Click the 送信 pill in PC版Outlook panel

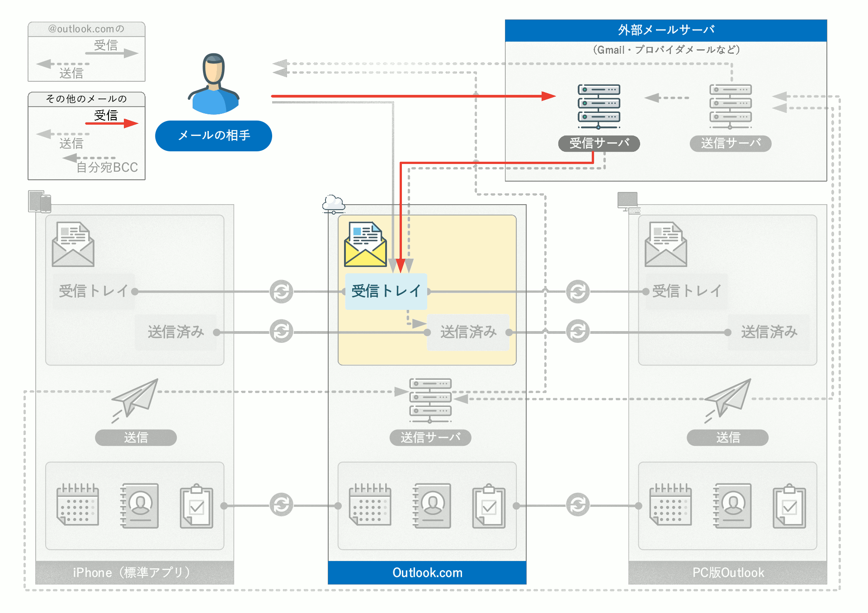pos(728,437)
